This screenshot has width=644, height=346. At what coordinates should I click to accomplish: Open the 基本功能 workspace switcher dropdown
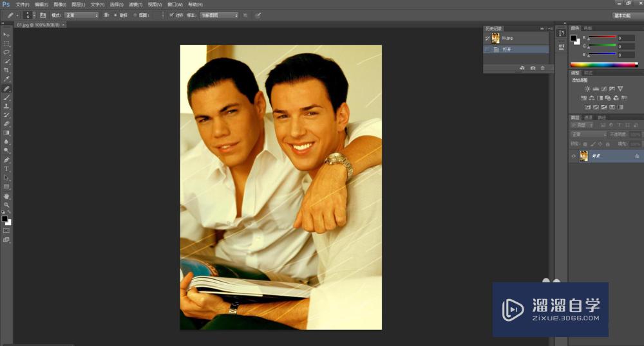tap(627, 15)
